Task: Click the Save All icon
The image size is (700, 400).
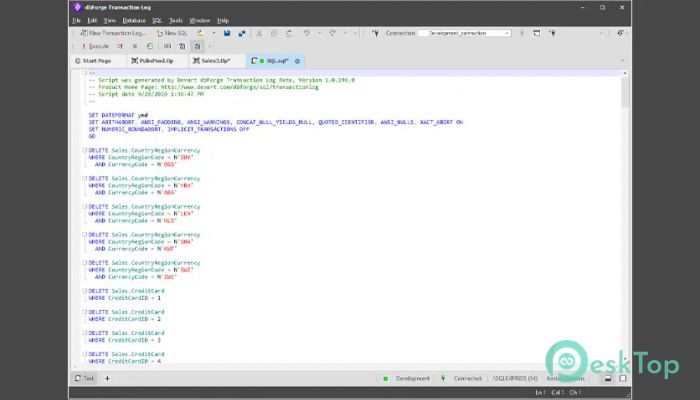Action: pos(242,33)
